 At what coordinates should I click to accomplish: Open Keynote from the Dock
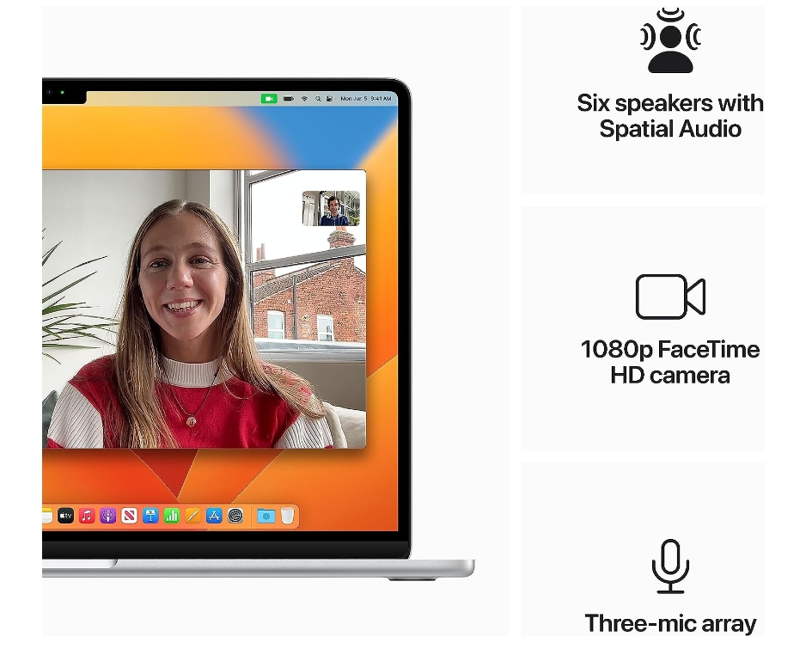click(x=150, y=516)
